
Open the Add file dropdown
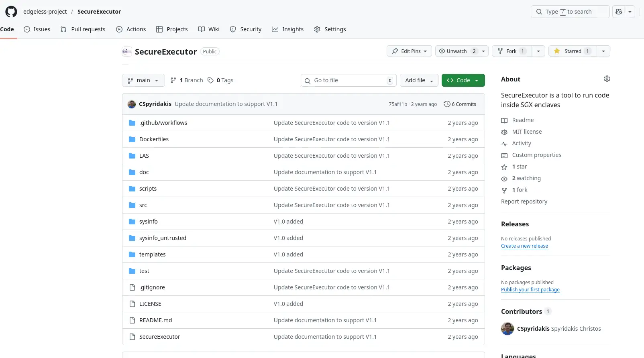click(x=419, y=81)
